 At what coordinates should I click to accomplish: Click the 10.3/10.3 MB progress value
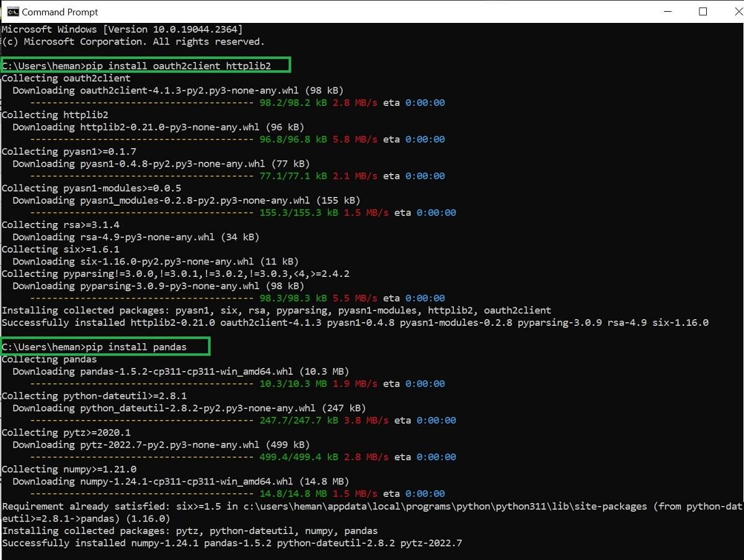[x=293, y=383]
